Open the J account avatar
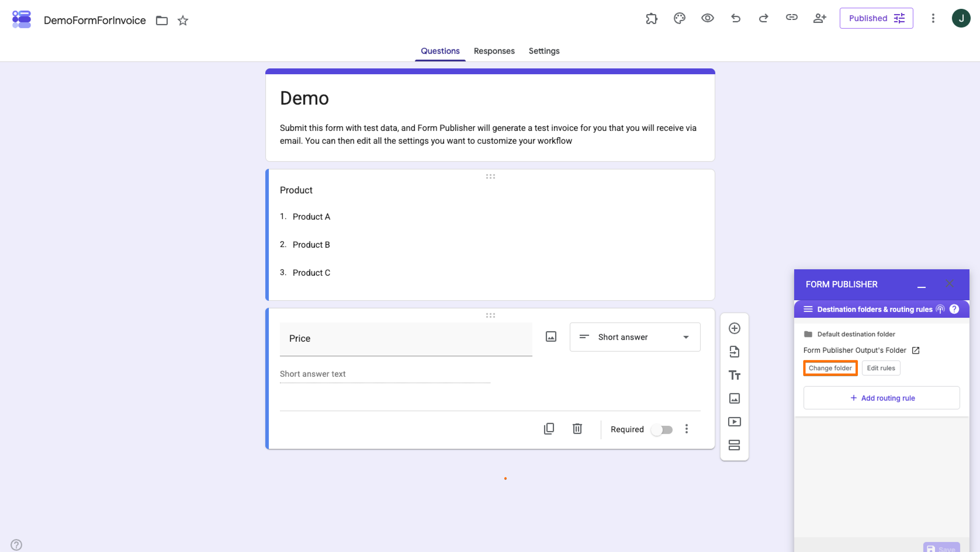Image resolution: width=980 pixels, height=552 pixels. [961, 18]
